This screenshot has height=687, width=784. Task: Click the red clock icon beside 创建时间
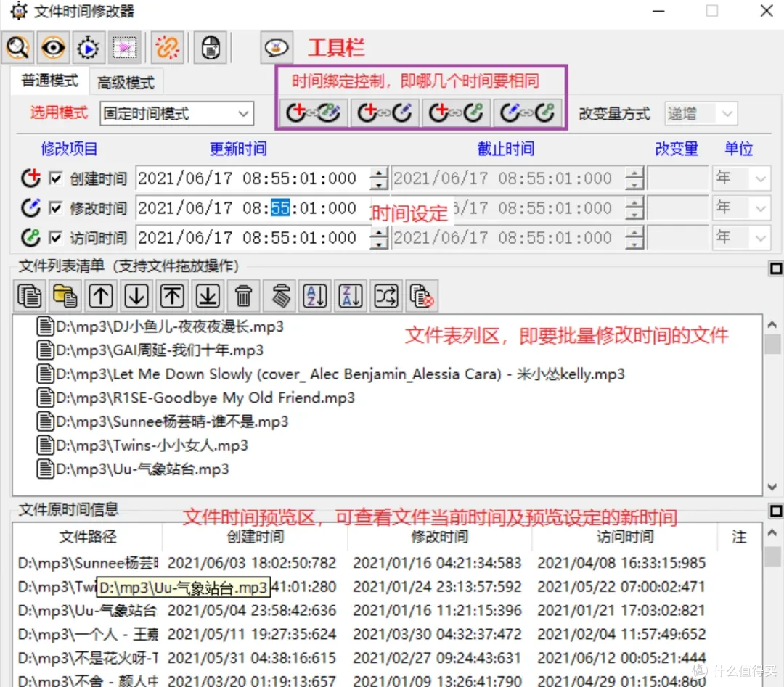tap(30, 178)
